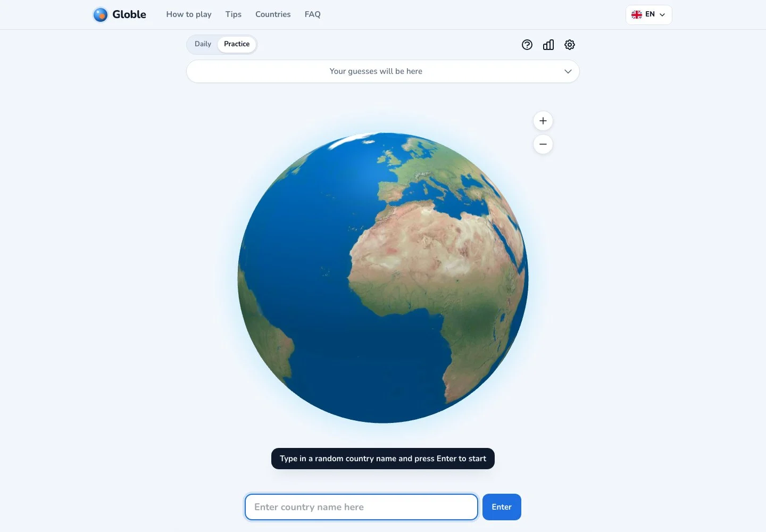Click the 'Your guesses will be here' text

pos(376,71)
